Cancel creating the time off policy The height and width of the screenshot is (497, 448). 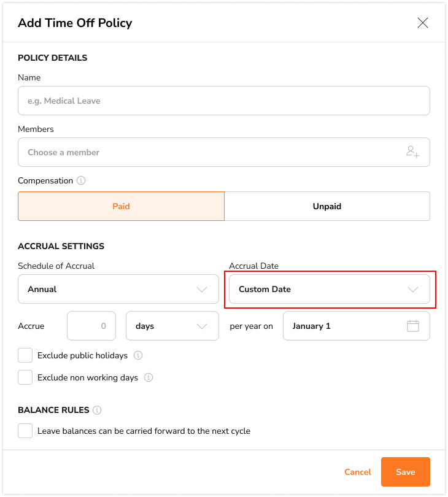(357, 472)
